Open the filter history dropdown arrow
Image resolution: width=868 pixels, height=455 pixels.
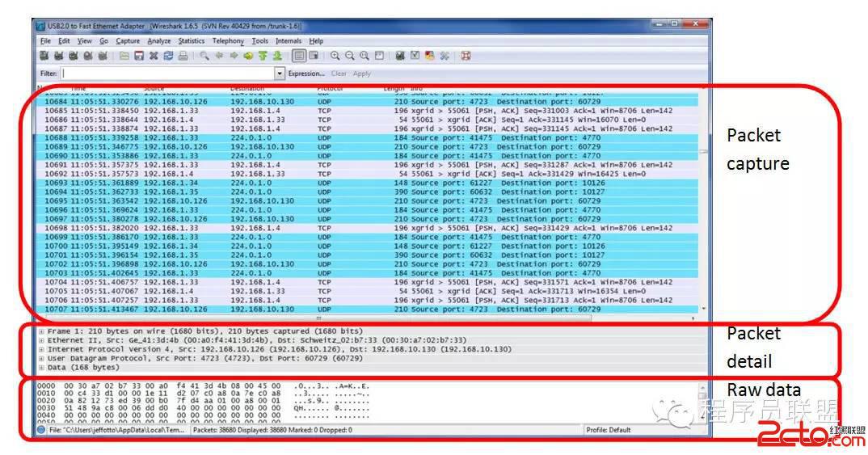click(280, 74)
